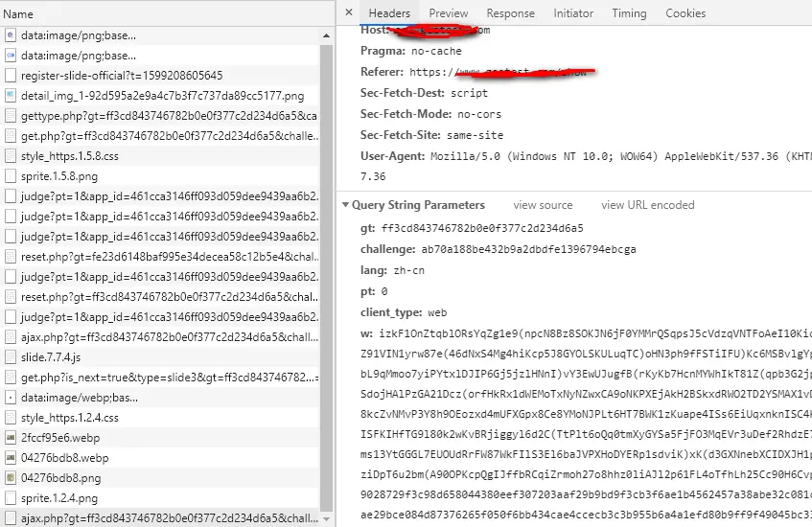Click the 2fccf95e6.webp thumbnail icon
Viewport: 812px width, 527px height.
click(x=11, y=438)
